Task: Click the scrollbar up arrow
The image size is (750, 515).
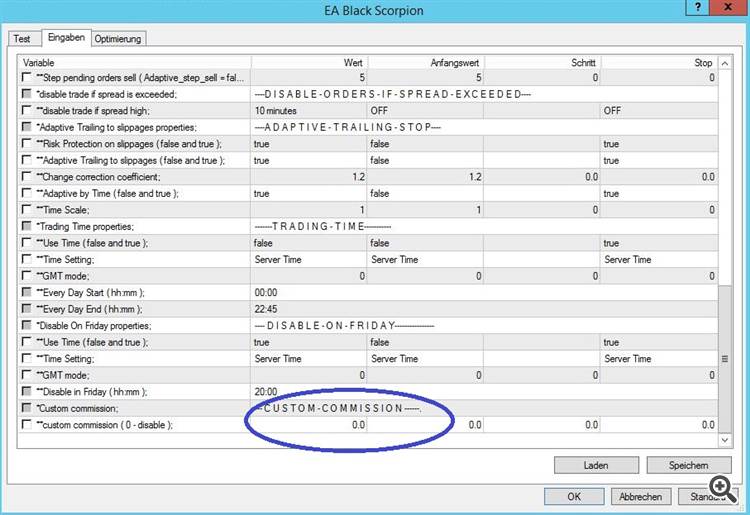Action: tap(725, 63)
